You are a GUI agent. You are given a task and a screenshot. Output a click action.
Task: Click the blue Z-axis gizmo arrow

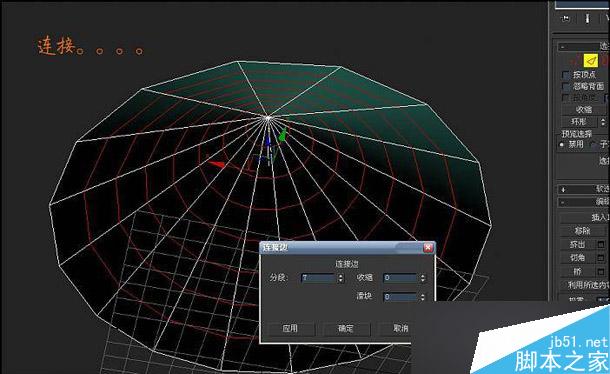tap(268, 141)
